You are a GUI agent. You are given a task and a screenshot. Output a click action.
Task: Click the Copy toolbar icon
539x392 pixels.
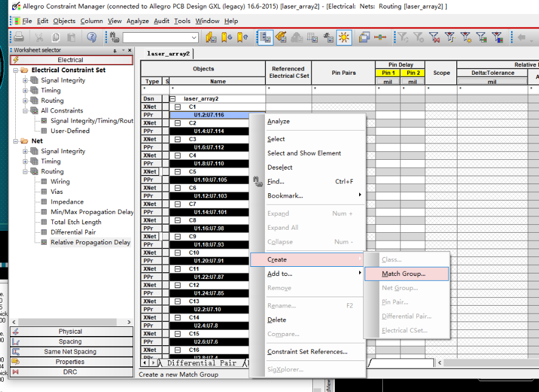pos(55,37)
